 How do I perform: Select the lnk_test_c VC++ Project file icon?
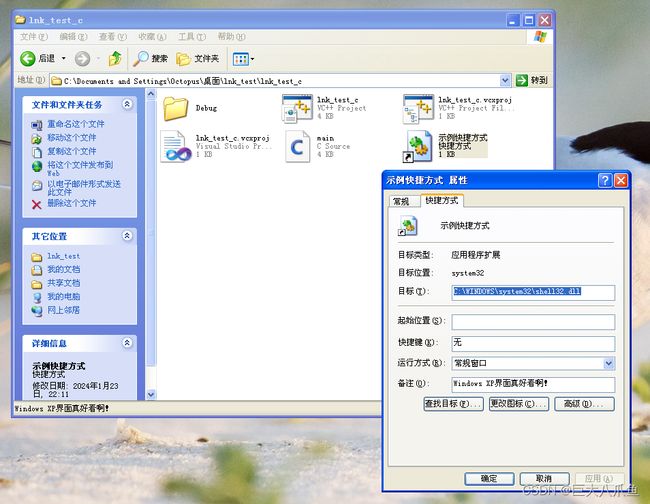(x=297, y=108)
